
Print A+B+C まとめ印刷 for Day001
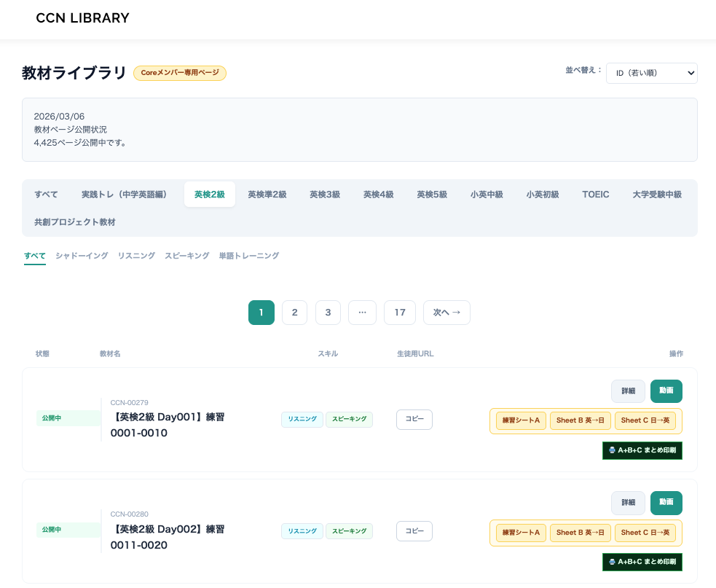(x=642, y=450)
